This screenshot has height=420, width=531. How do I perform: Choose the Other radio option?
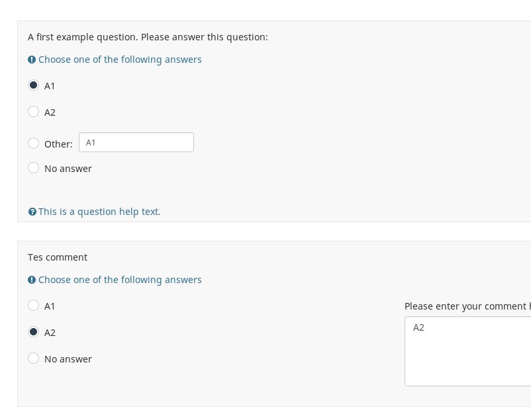point(34,144)
